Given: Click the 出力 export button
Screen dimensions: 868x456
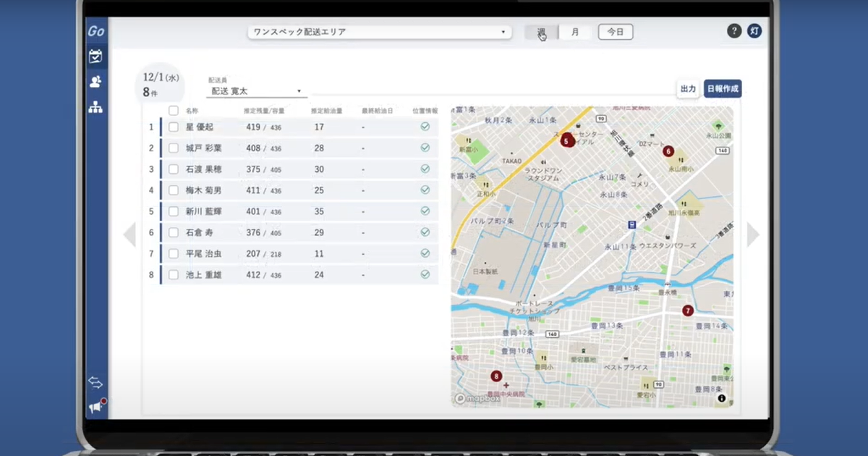Looking at the screenshot, I should (x=688, y=89).
